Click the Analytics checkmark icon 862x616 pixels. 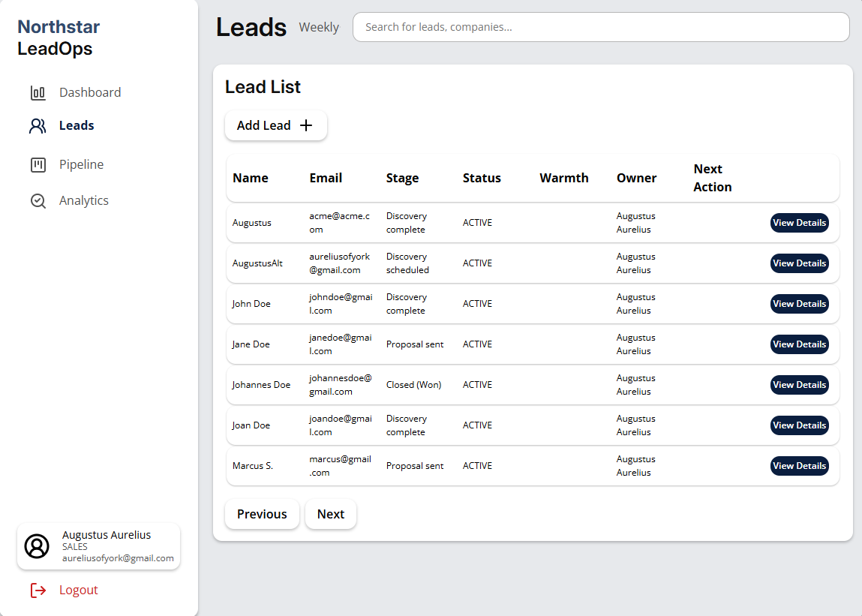tap(38, 200)
